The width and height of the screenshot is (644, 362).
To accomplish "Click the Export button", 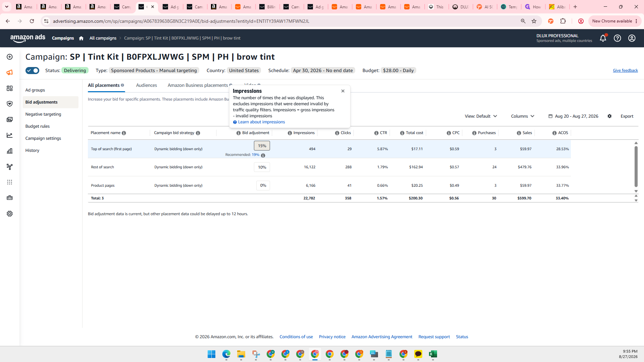I will pyautogui.click(x=627, y=116).
